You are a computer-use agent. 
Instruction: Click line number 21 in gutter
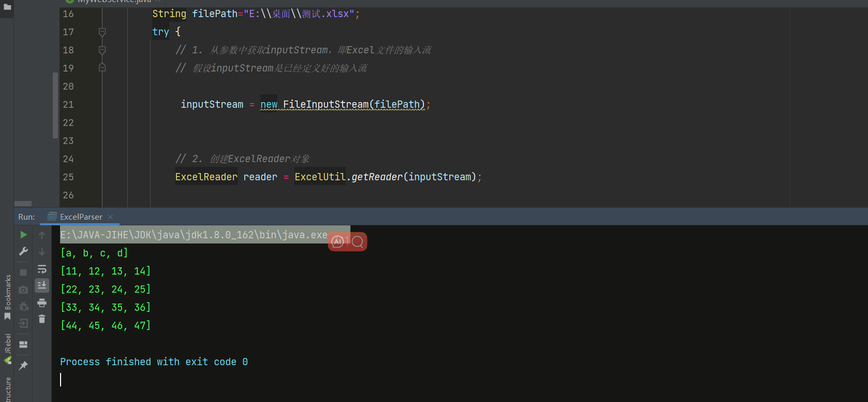(x=68, y=105)
